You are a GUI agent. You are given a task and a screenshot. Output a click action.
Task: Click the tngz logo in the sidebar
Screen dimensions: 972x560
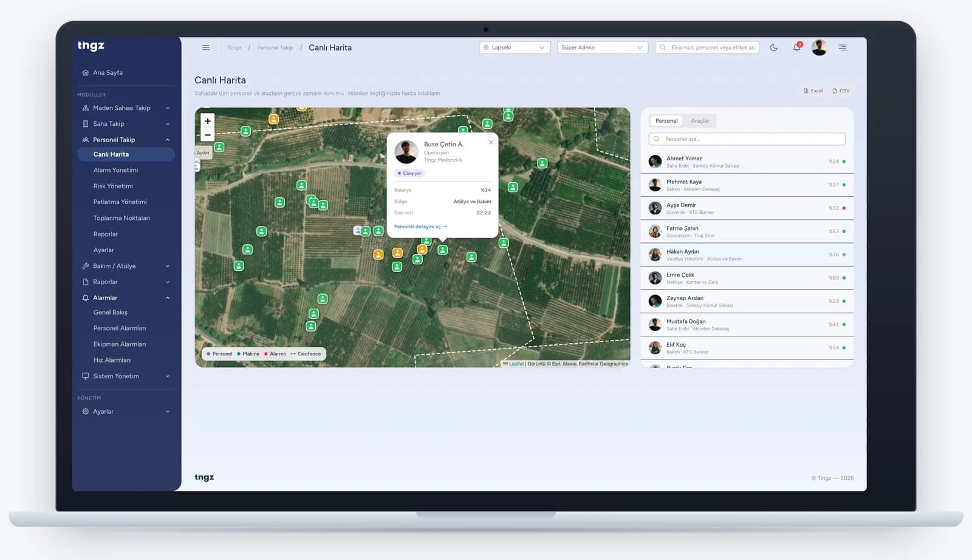[91, 46]
